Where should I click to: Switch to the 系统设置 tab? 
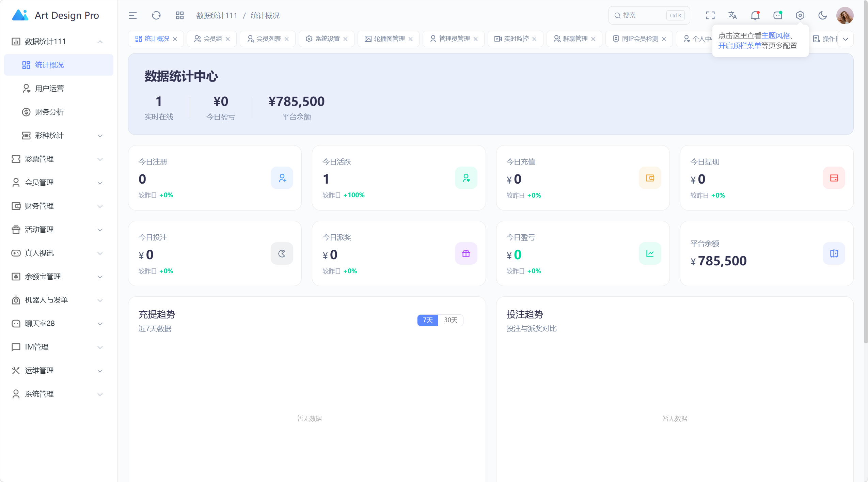point(326,39)
